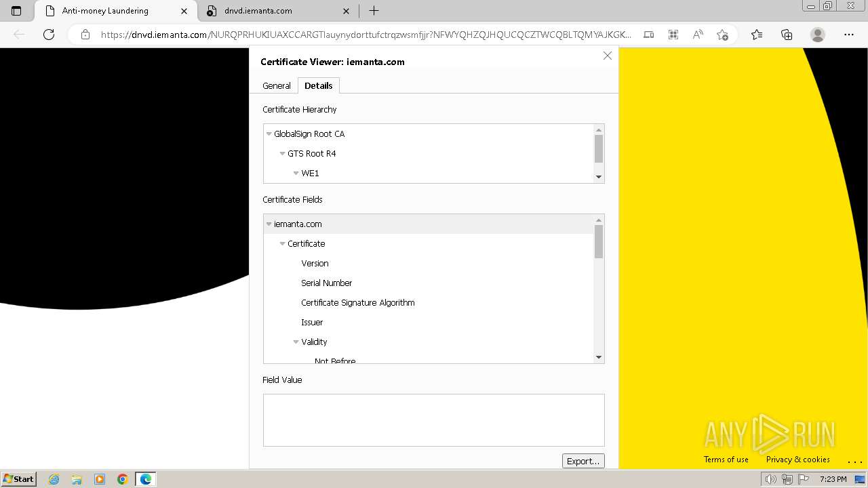Click the three-dots more options on page footer
Screen dimensions: 868x488
tap(854, 461)
